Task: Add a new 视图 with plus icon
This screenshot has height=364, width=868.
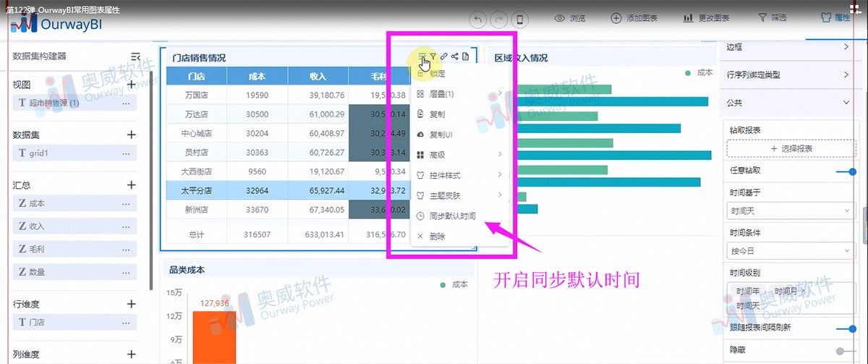Action: coord(132,85)
